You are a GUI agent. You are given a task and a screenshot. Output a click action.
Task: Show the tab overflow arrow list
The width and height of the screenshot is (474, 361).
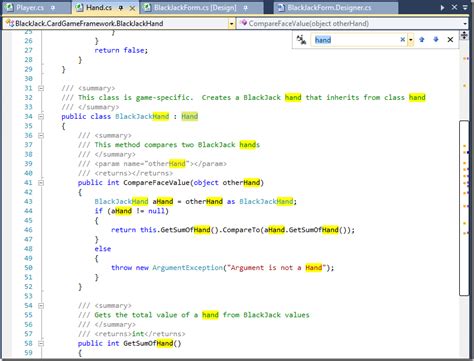tap(442, 7)
